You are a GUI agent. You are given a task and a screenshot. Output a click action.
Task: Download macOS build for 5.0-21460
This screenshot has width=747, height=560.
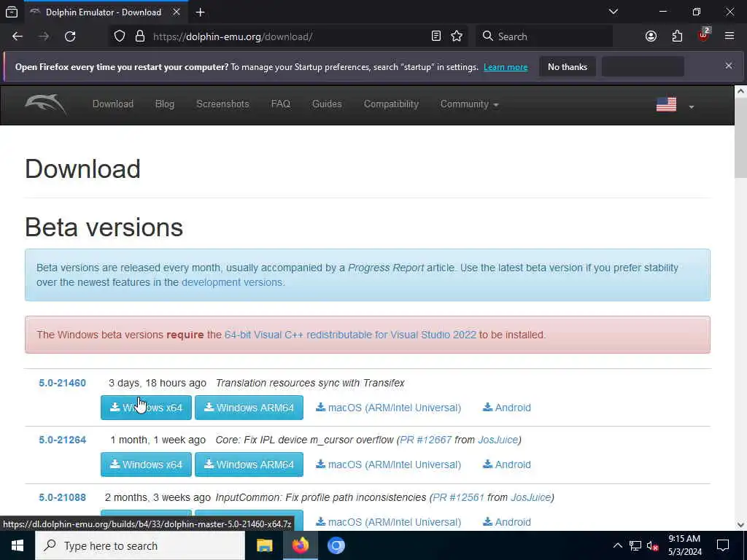point(388,408)
